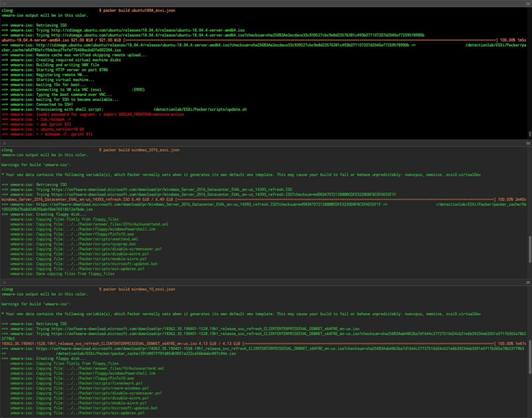Click the scripts/update.sh provisioning path
Image resolution: width=532 pixels, height=418 pixels.
click(200, 110)
